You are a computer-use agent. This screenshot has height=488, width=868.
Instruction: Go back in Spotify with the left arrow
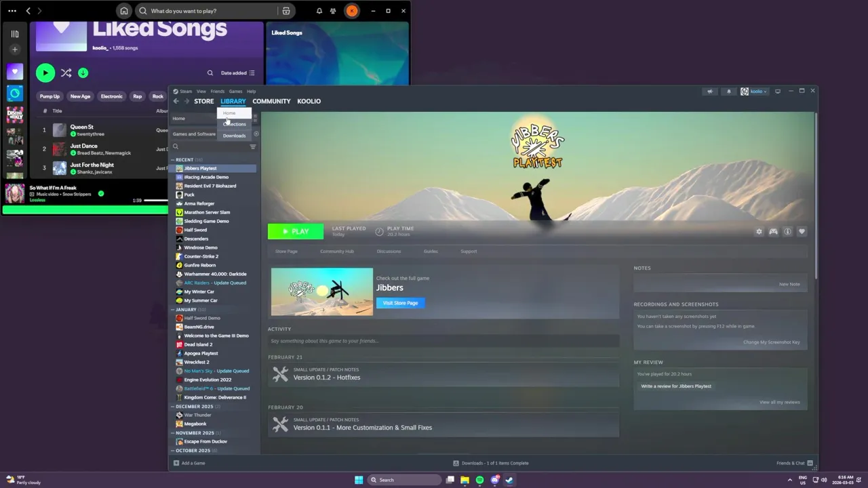(x=28, y=11)
